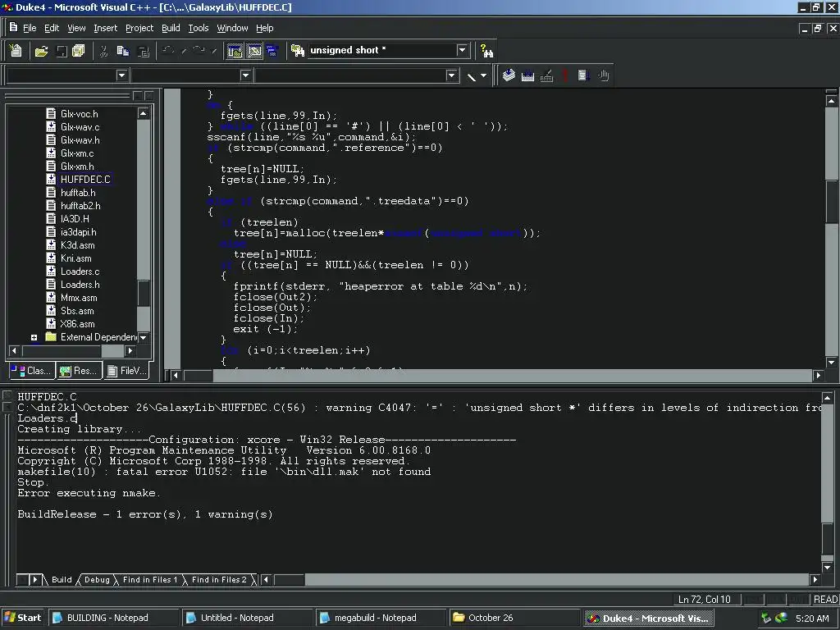Open the second WizardBar filter dropdown
Image resolution: width=840 pixels, height=630 pixels.
click(245, 75)
